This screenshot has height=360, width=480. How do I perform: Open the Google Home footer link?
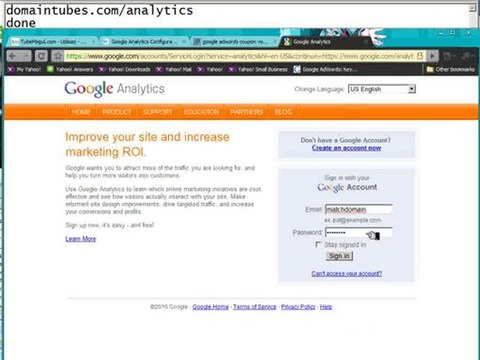[210, 307]
